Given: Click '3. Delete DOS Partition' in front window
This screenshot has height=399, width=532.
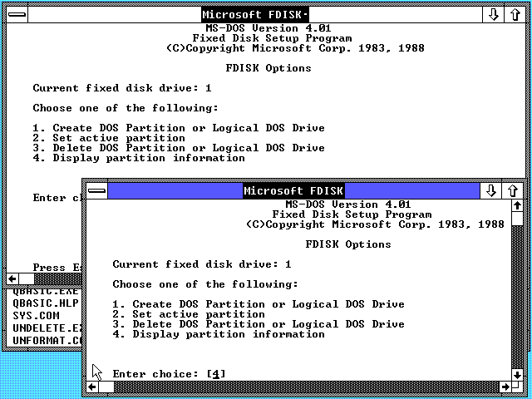Looking at the screenshot, I should pyautogui.click(x=259, y=324).
